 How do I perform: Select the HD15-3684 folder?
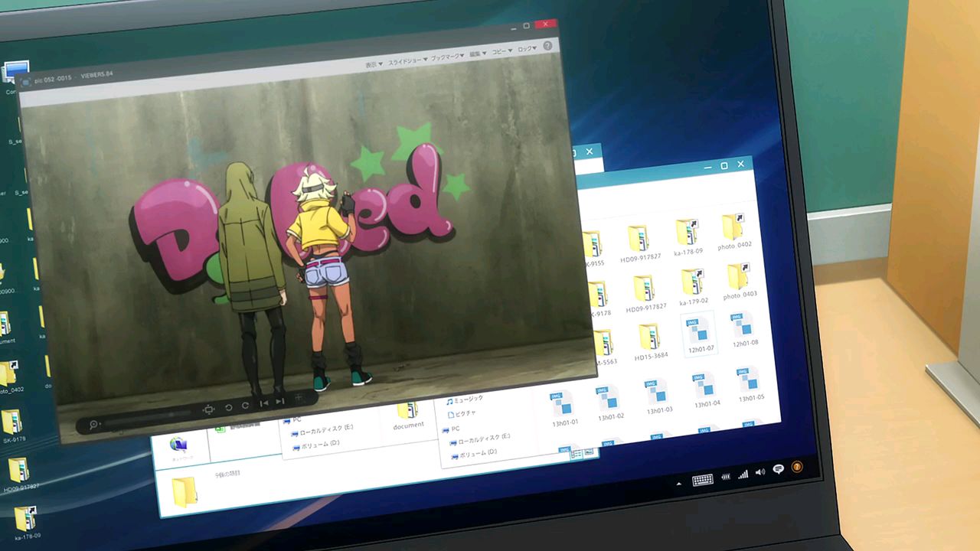click(x=650, y=341)
